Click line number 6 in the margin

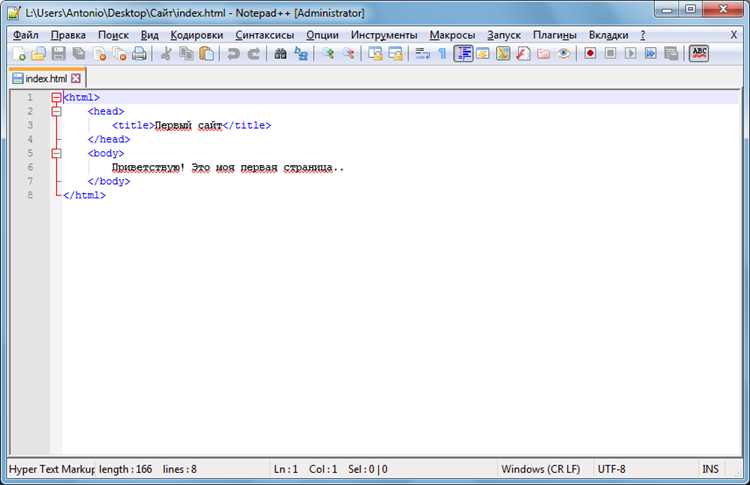[30, 167]
